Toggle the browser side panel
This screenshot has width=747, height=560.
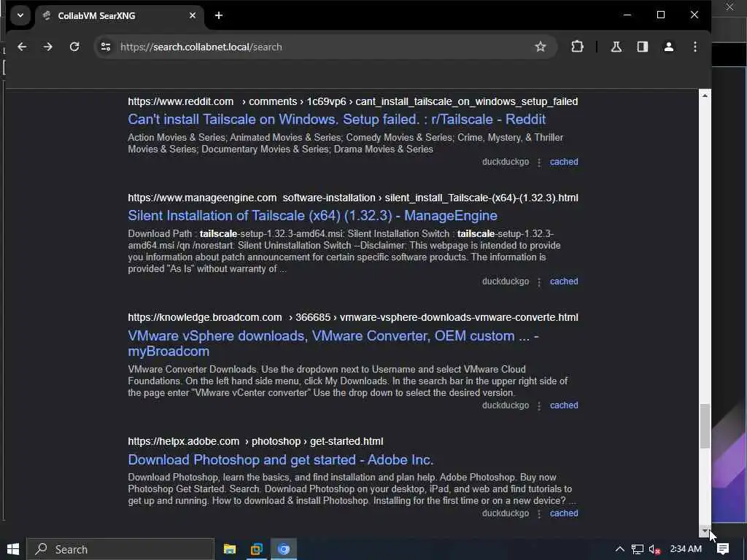click(x=642, y=47)
